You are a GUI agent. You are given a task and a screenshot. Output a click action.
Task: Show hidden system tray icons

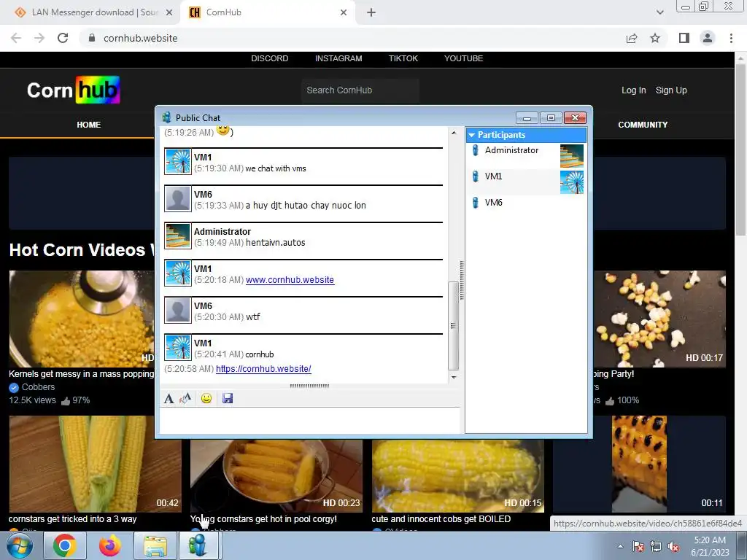(x=620, y=547)
